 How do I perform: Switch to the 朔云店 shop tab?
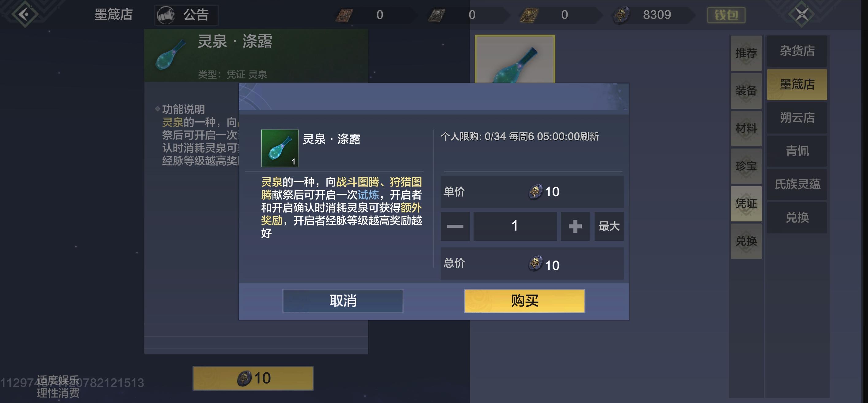pyautogui.click(x=797, y=118)
